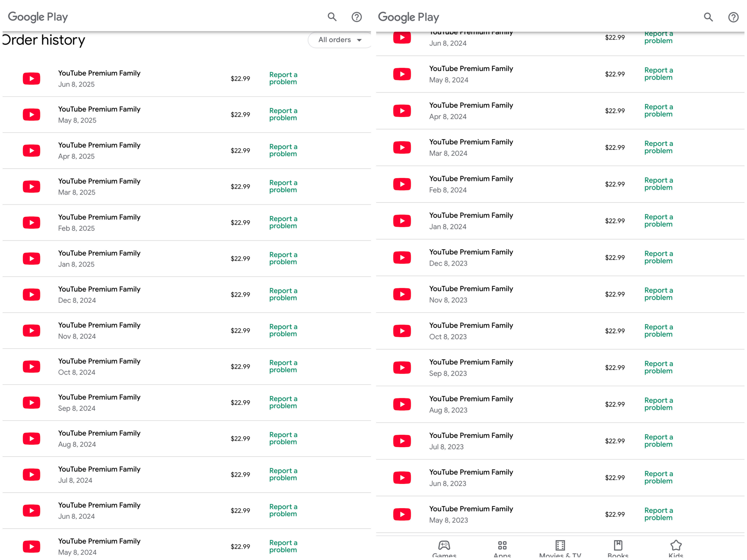Click YouTube icon for the May 8, 2025 order
This screenshot has width=747, height=560.
click(31, 115)
